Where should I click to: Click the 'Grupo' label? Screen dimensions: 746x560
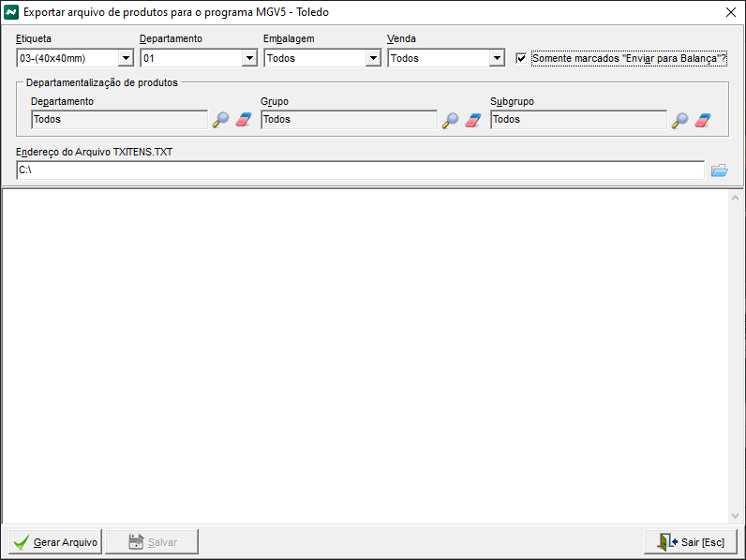pos(275,101)
